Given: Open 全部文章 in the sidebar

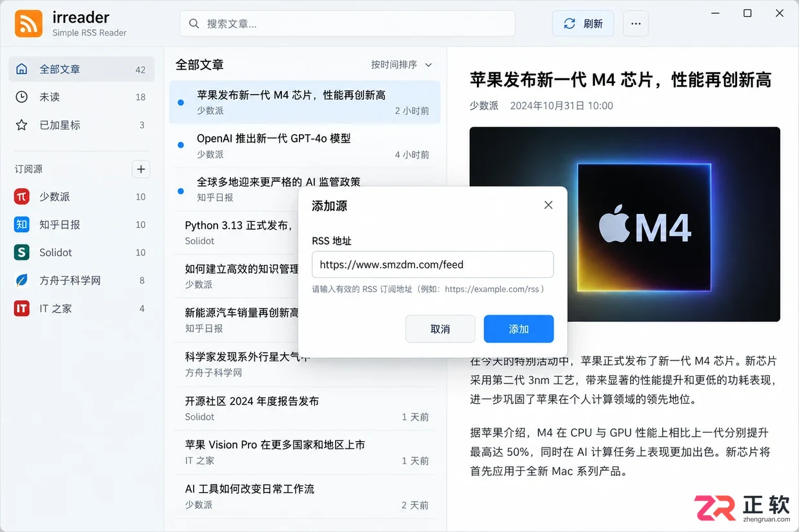Looking at the screenshot, I should pos(81,69).
